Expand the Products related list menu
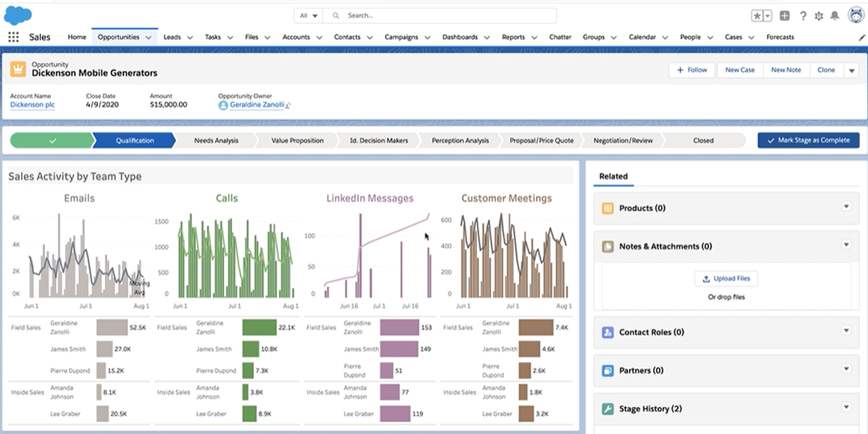Viewport: 868px width, 434px height. pyautogui.click(x=846, y=207)
